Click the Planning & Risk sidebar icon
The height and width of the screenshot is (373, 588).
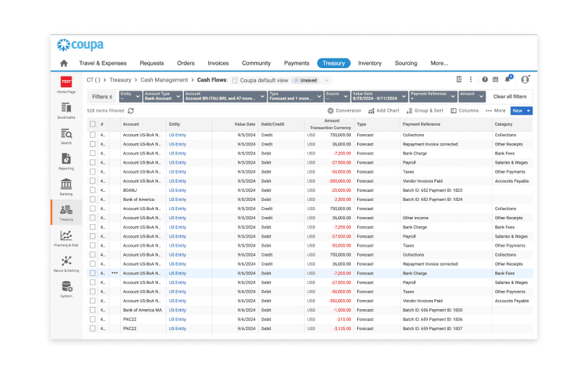click(66, 238)
